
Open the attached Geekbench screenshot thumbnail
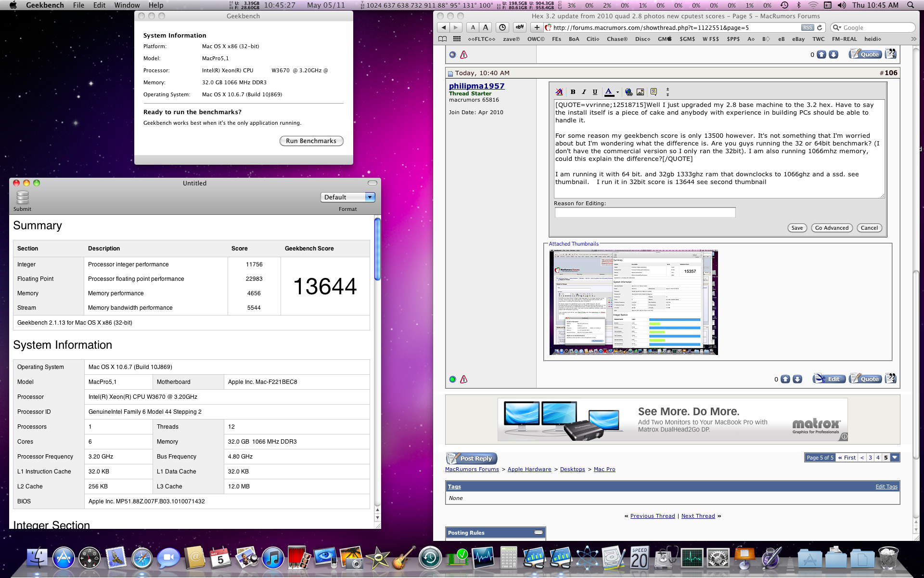(633, 302)
